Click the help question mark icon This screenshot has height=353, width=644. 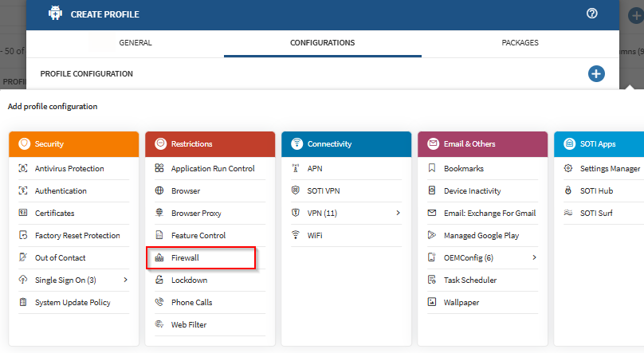click(591, 14)
